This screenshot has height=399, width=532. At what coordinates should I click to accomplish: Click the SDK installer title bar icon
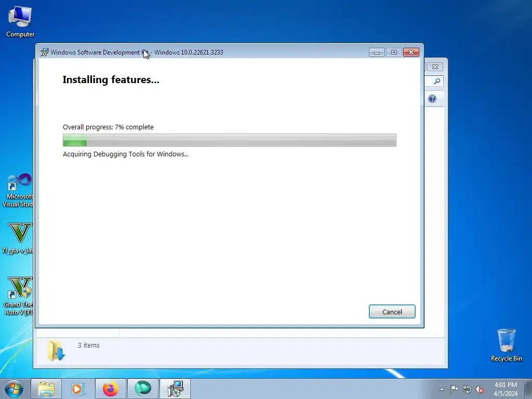[x=45, y=52]
